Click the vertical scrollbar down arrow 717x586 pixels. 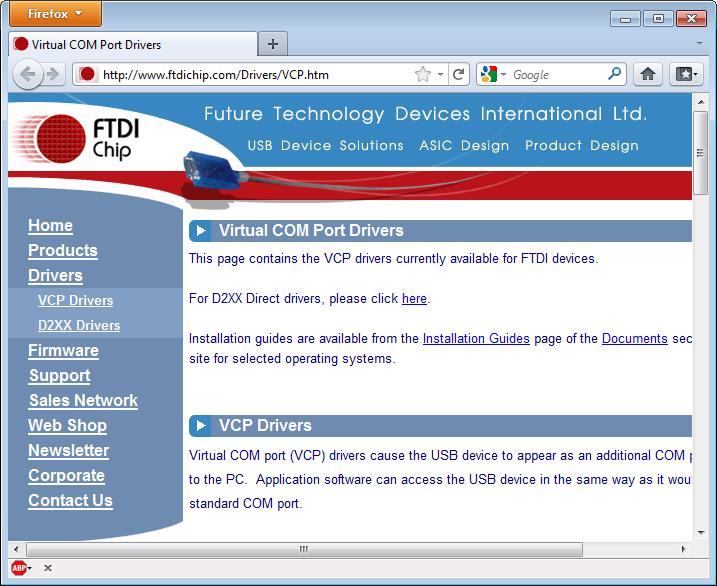(701, 533)
